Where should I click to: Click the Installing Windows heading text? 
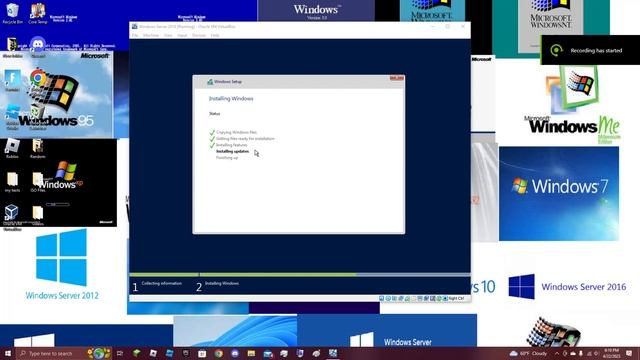pyautogui.click(x=231, y=99)
